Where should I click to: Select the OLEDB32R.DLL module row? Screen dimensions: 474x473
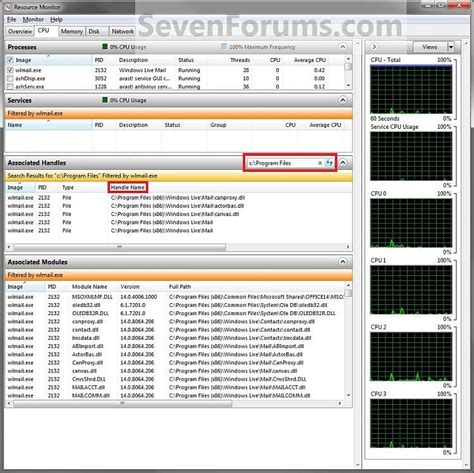coord(175,313)
